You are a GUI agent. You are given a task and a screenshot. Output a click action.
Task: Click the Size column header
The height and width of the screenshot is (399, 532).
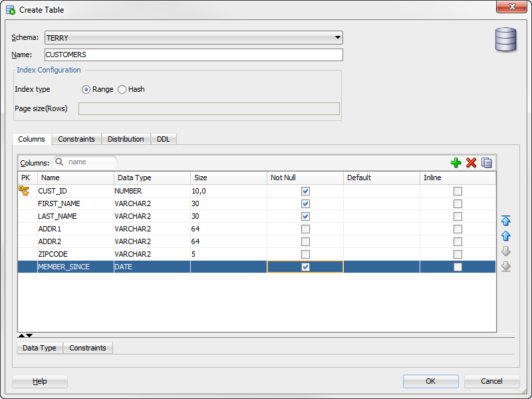coord(229,178)
